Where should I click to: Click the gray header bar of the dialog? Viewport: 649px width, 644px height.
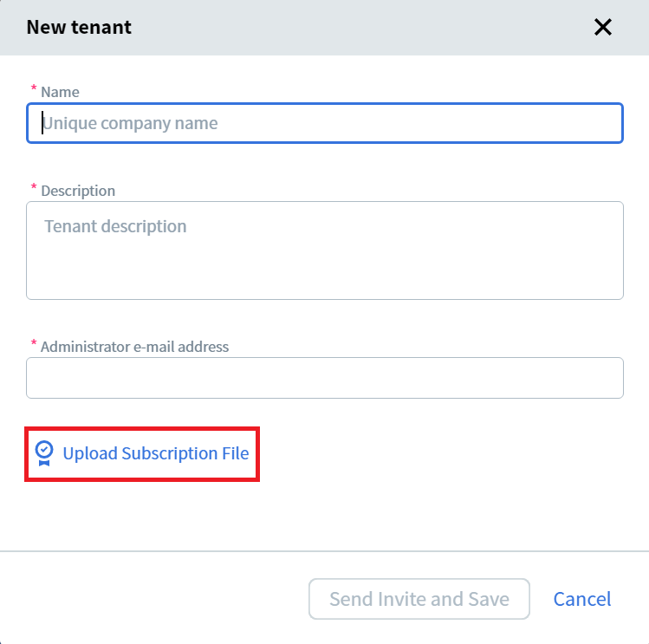pyautogui.click(x=347, y=27)
